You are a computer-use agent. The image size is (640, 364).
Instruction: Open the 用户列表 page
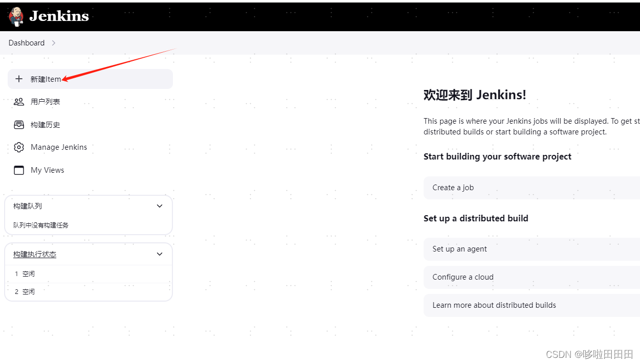pos(46,101)
